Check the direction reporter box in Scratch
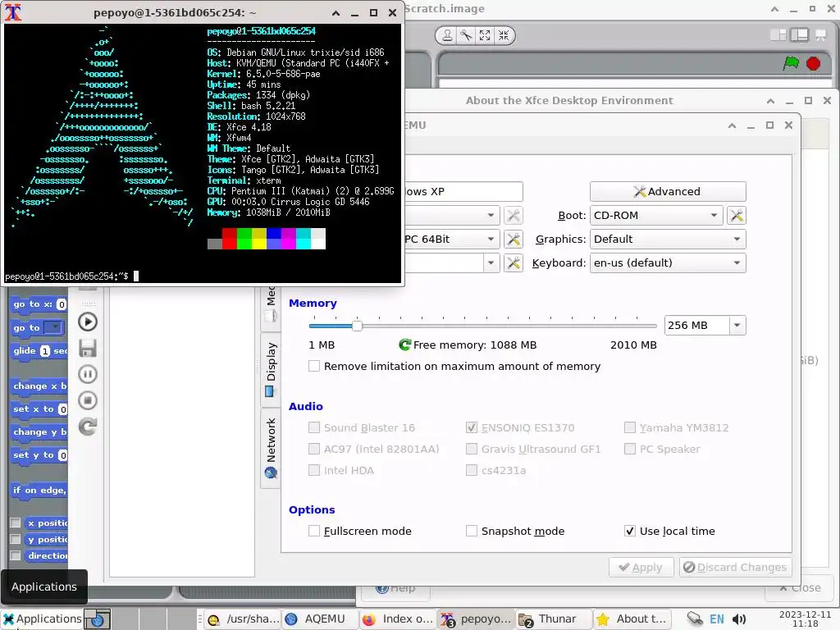The width and height of the screenshot is (840, 630). point(16,555)
